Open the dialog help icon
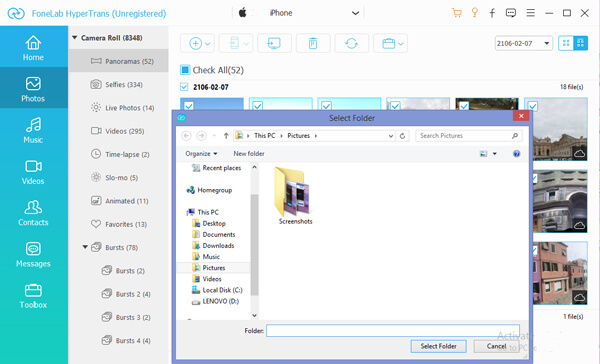 point(516,153)
